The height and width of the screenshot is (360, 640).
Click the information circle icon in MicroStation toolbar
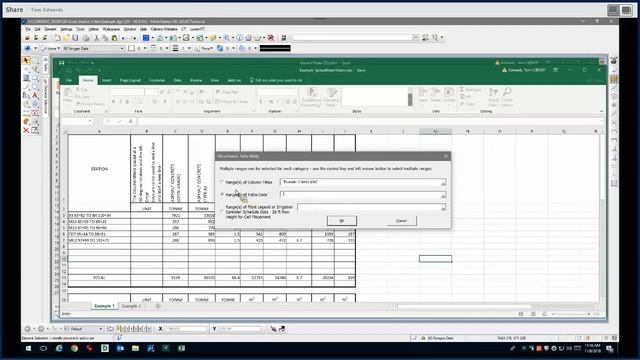pos(240,38)
